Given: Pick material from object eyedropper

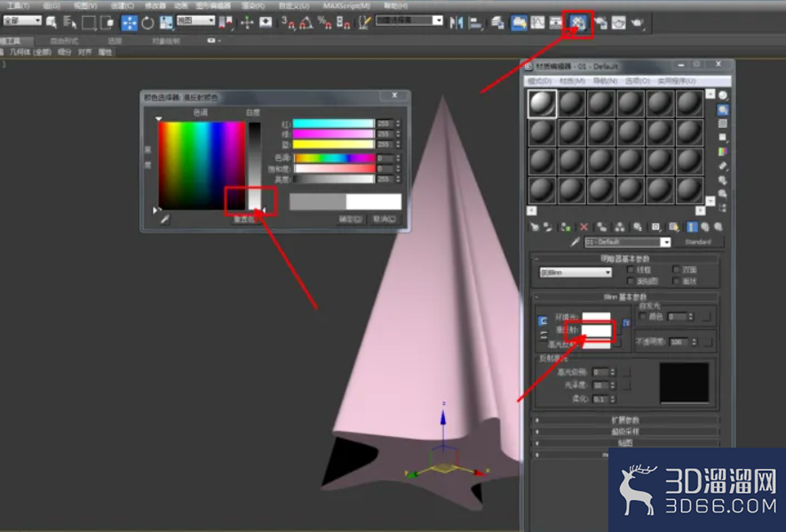Looking at the screenshot, I should [x=575, y=242].
